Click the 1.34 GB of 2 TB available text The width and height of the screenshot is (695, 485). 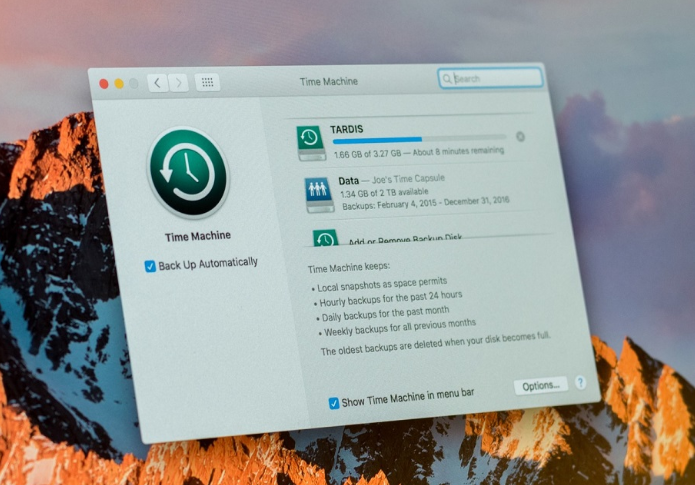point(384,192)
